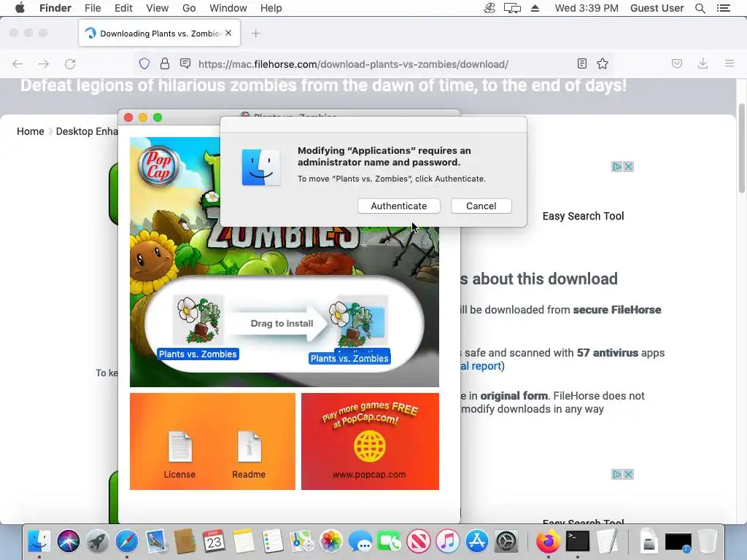Open the Window menu
This screenshot has height=560, width=747.
coord(228,8)
